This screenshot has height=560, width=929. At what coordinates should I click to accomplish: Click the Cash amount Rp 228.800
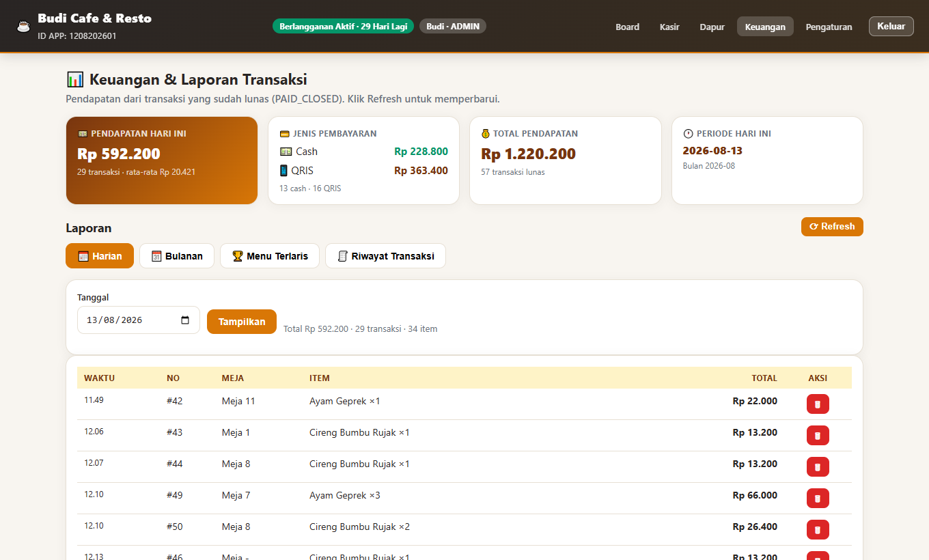(421, 152)
